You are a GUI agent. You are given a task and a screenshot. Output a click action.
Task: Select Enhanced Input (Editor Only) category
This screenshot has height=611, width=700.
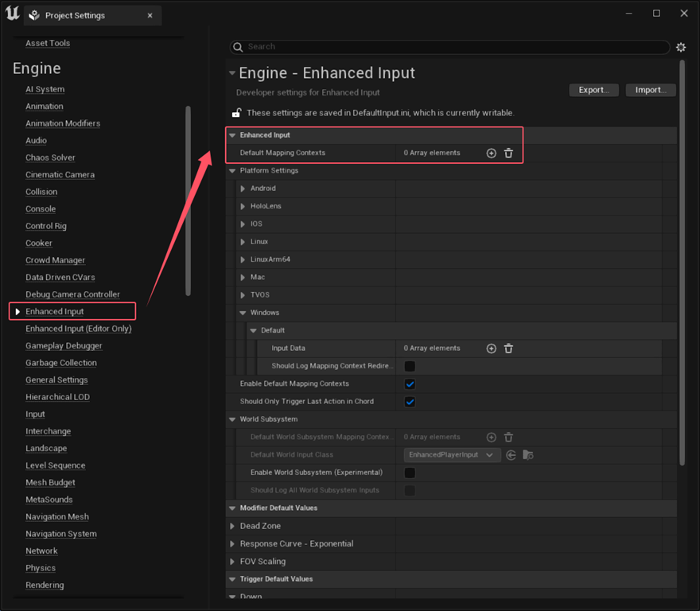coord(79,329)
